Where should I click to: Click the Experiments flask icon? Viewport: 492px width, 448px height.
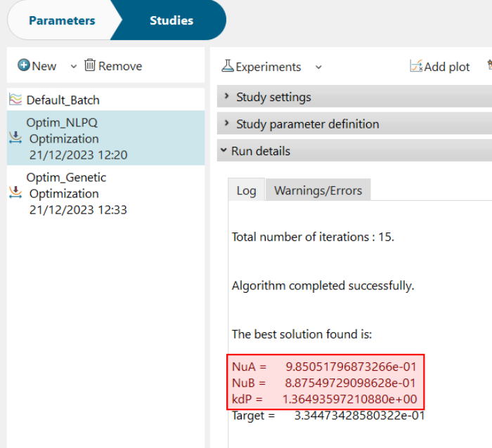[228, 67]
